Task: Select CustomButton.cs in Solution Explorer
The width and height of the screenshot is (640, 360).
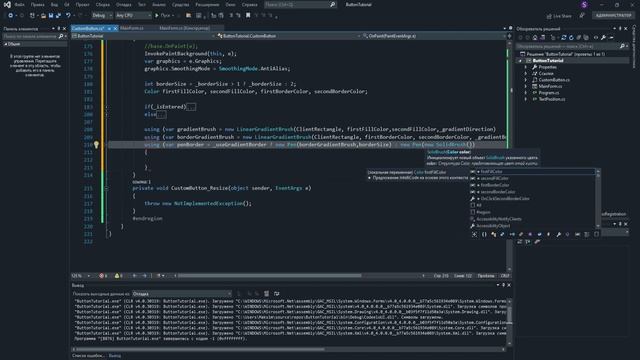Action: coord(554,80)
